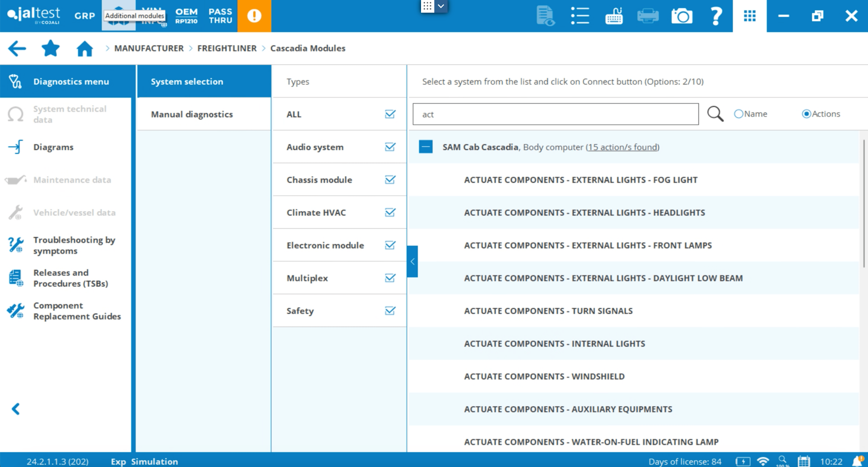Select the Name radio button
The width and height of the screenshot is (868, 467).
point(739,114)
